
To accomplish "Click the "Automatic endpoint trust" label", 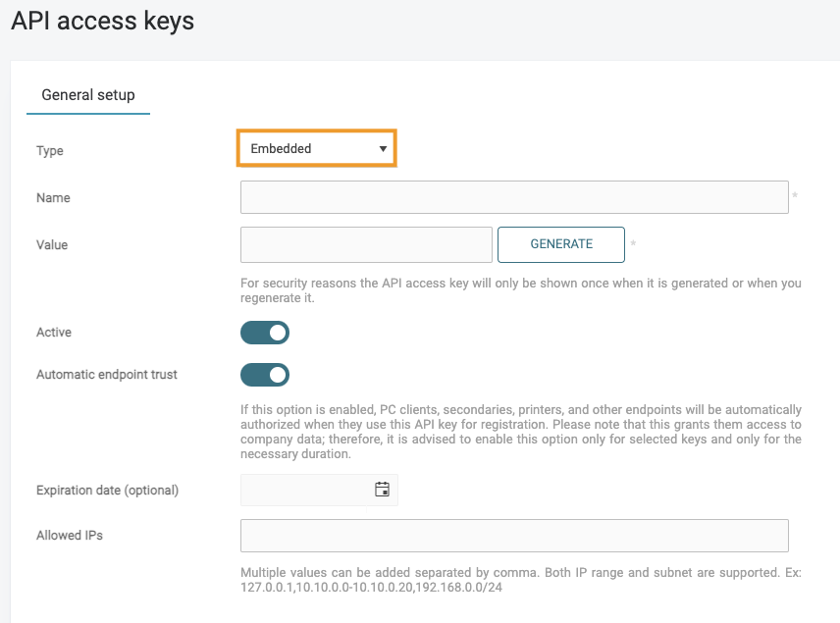I will (x=107, y=375).
